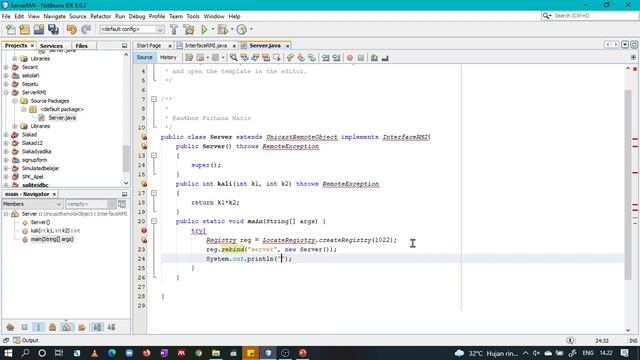Click Start Macro Recording red circle icon
This screenshot has width=640, height=360.
(x=350, y=58)
